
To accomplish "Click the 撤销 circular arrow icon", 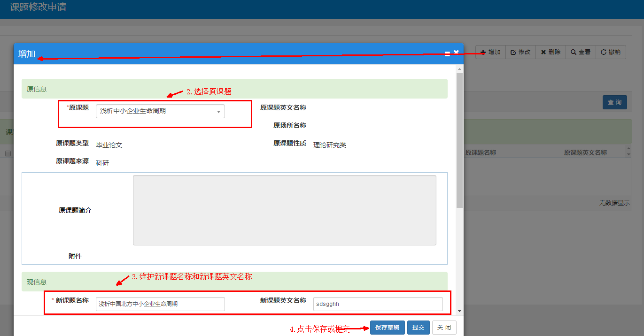I will 603,52.
